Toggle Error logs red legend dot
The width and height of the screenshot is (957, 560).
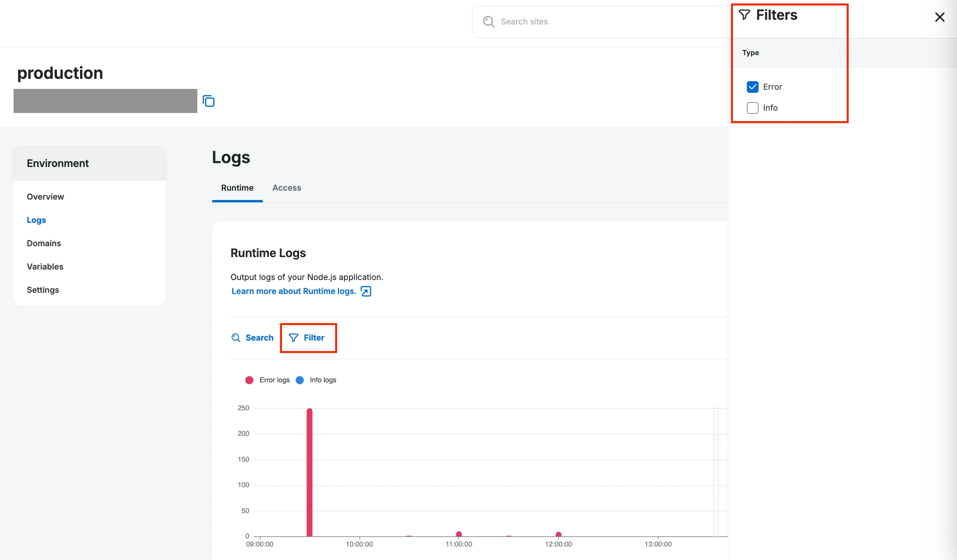[249, 380]
